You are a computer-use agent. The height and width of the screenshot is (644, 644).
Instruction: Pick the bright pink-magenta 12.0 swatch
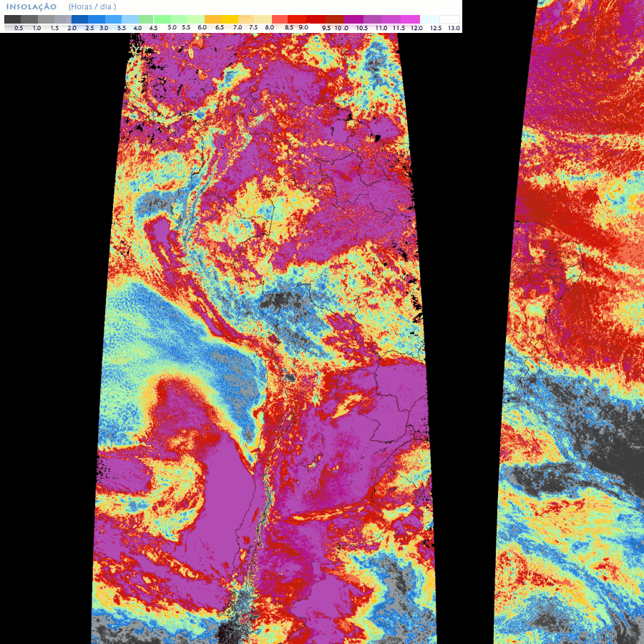tap(410, 19)
